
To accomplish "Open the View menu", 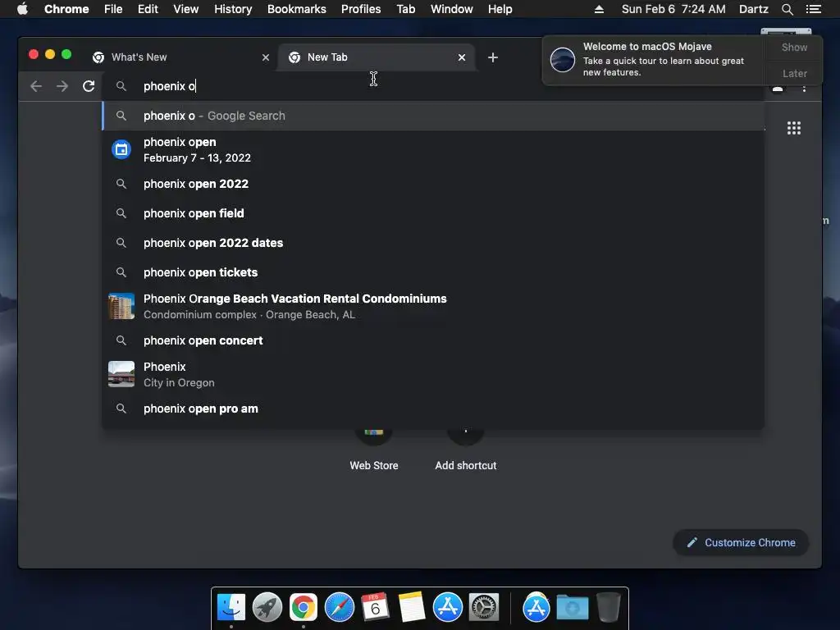I will (x=186, y=9).
